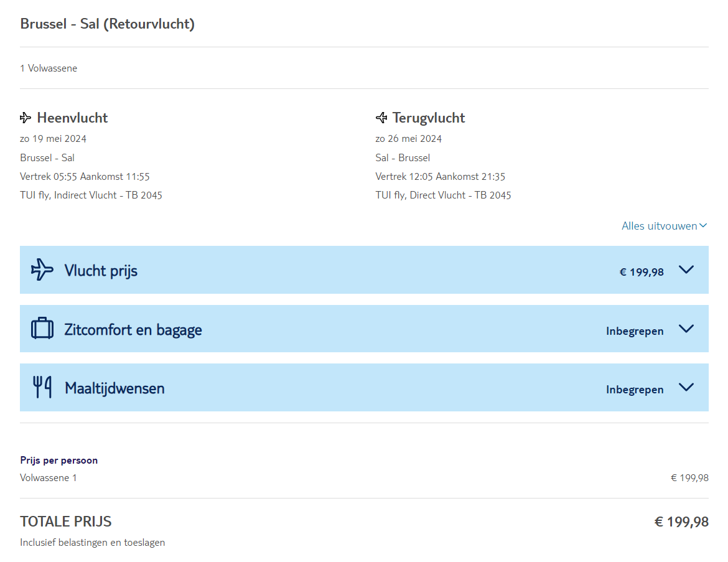The height and width of the screenshot is (562, 728).
Task: Open the Maaltijdwensen section via its chevron
Action: pos(686,387)
